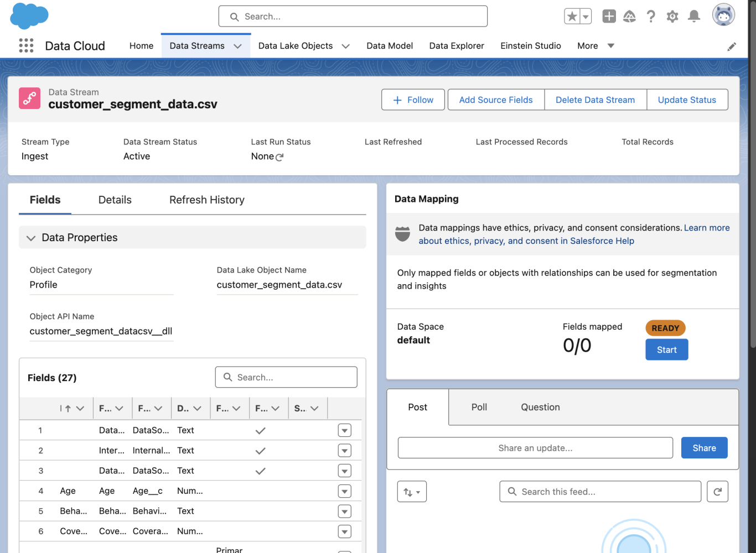This screenshot has width=756, height=553.
Task: Switch to the Refresh History tab
Action: pyautogui.click(x=206, y=200)
